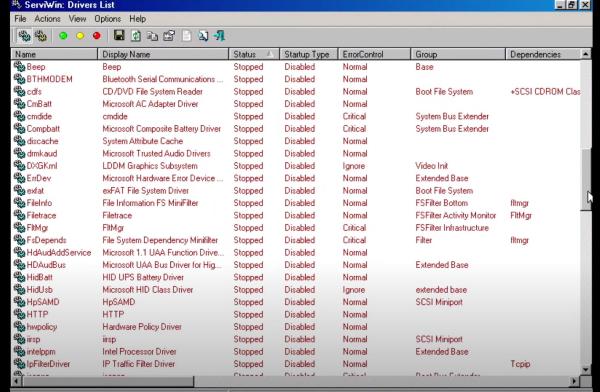Image resolution: width=600 pixels, height=392 pixels.
Task: Open the Options menu
Action: pyautogui.click(x=108, y=19)
